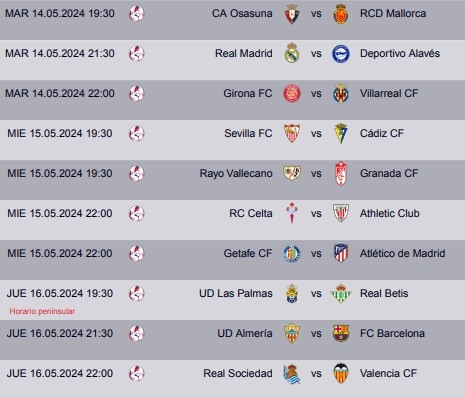Select the Girona FC red badge

point(292,93)
